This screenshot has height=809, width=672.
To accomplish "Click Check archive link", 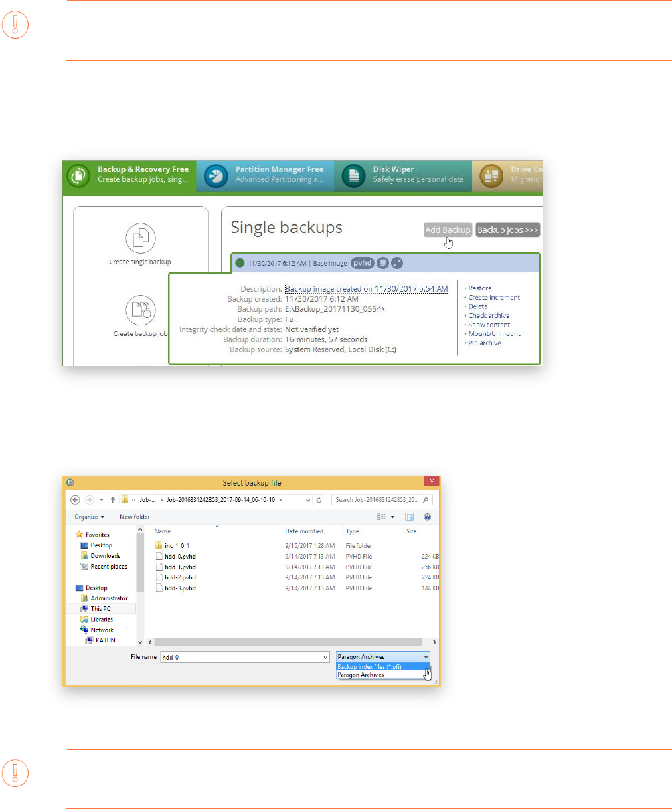I will click(x=489, y=316).
